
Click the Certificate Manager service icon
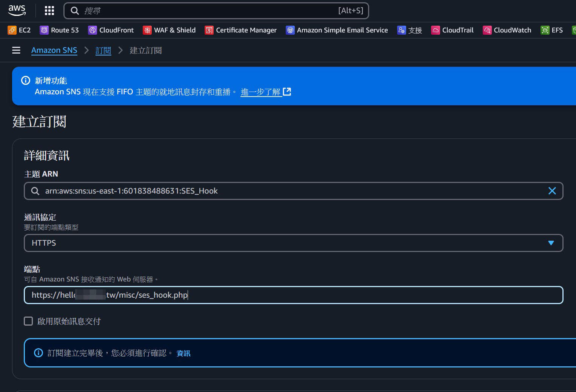[x=209, y=30]
